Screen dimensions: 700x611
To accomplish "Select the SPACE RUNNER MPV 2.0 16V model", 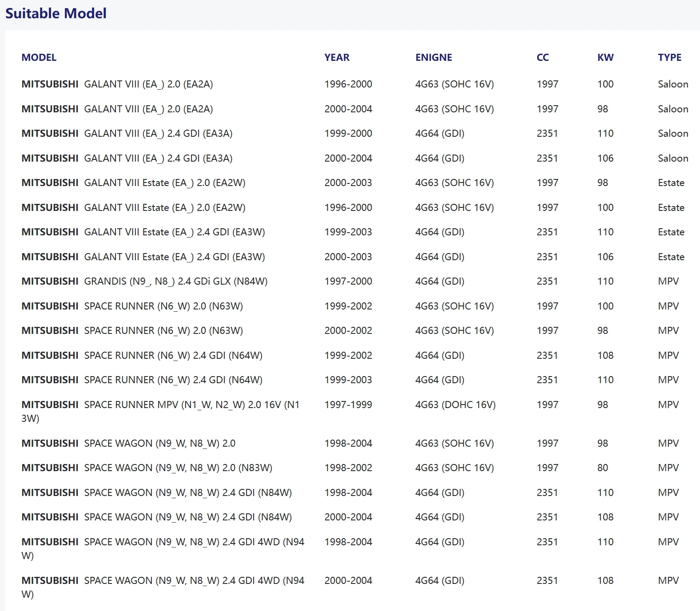I will tap(160, 411).
